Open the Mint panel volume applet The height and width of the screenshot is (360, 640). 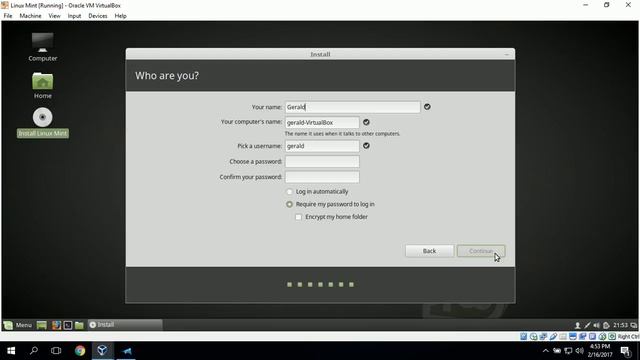[596, 325]
